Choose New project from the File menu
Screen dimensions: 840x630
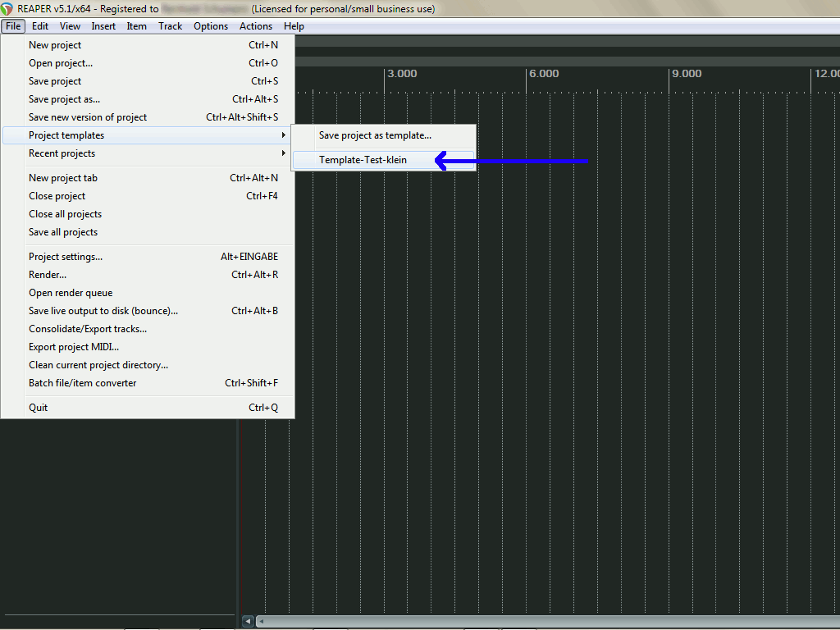click(148, 45)
